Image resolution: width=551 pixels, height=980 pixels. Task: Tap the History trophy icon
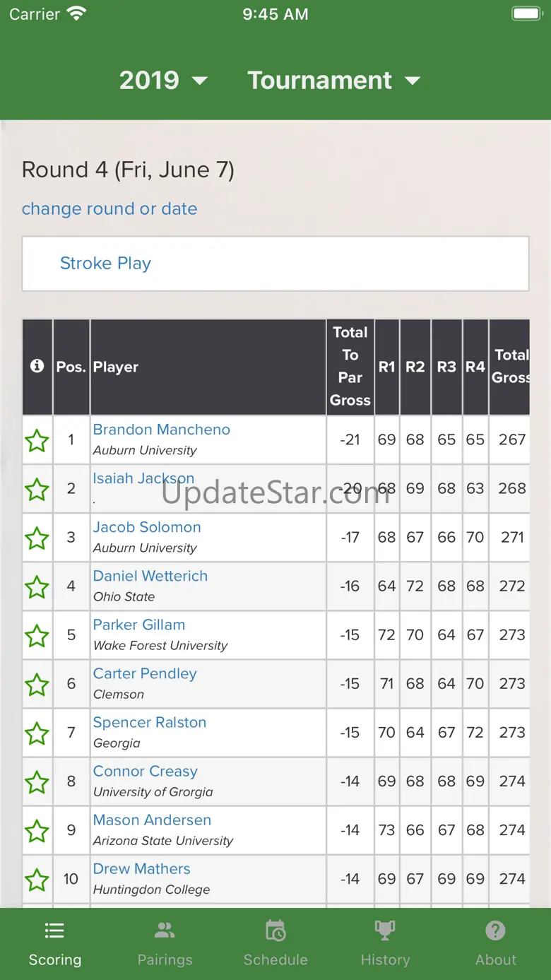click(385, 931)
